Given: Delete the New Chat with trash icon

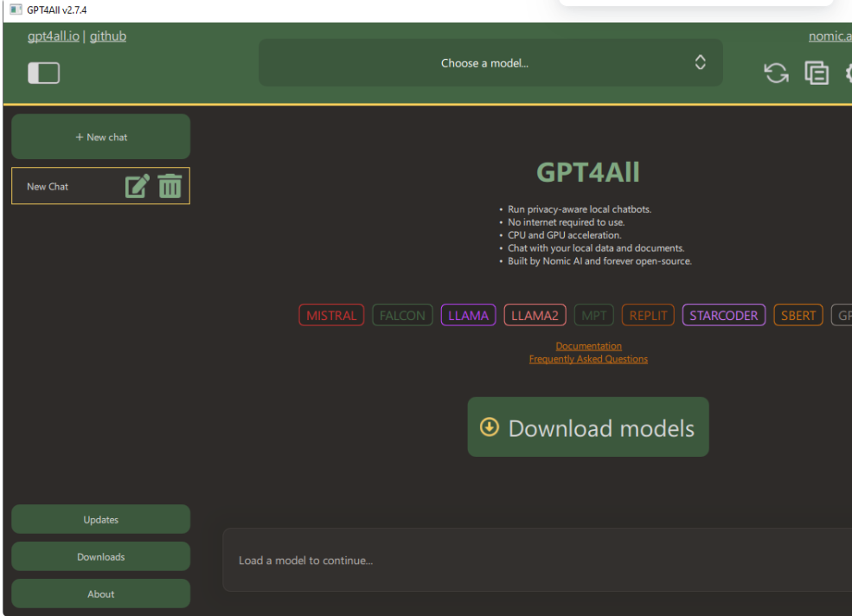Looking at the screenshot, I should pyautogui.click(x=170, y=186).
